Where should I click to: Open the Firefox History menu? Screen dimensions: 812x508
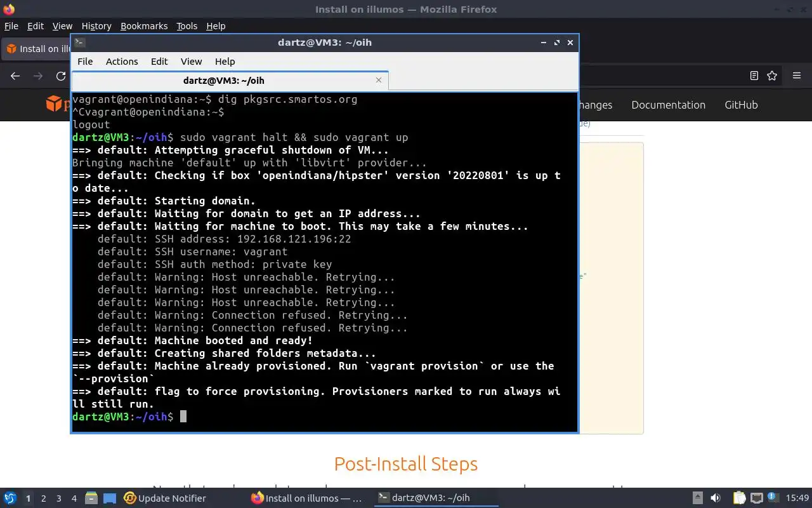pos(96,26)
